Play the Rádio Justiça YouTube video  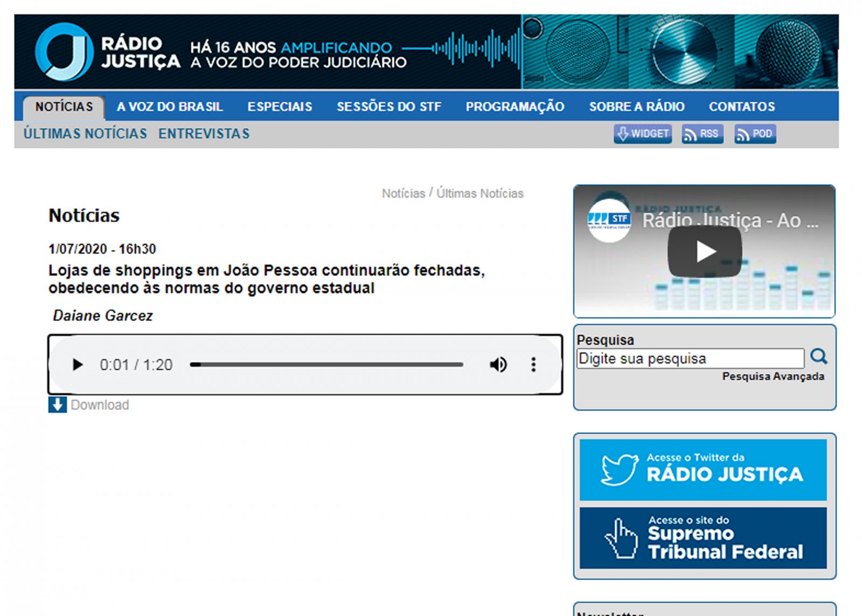(x=705, y=252)
